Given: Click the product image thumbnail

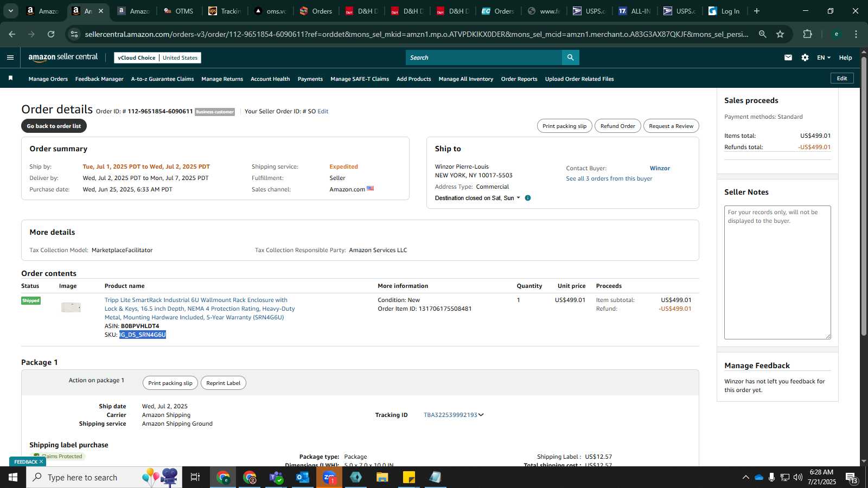Looking at the screenshot, I should (71, 307).
